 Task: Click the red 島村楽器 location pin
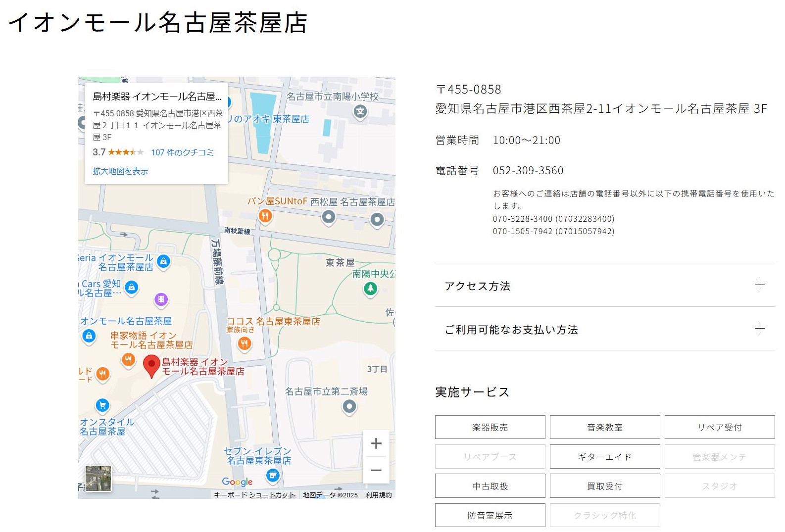pyautogui.click(x=151, y=366)
